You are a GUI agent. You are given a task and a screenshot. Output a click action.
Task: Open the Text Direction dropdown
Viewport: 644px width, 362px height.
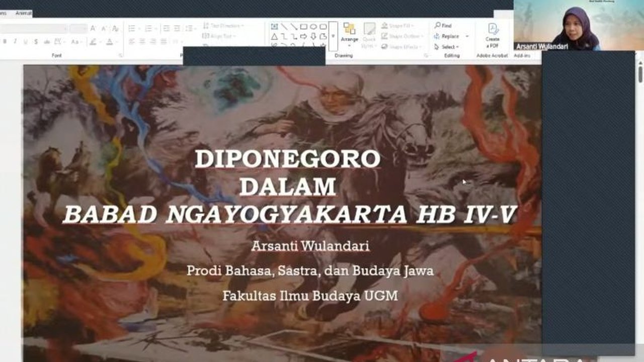[225, 25]
